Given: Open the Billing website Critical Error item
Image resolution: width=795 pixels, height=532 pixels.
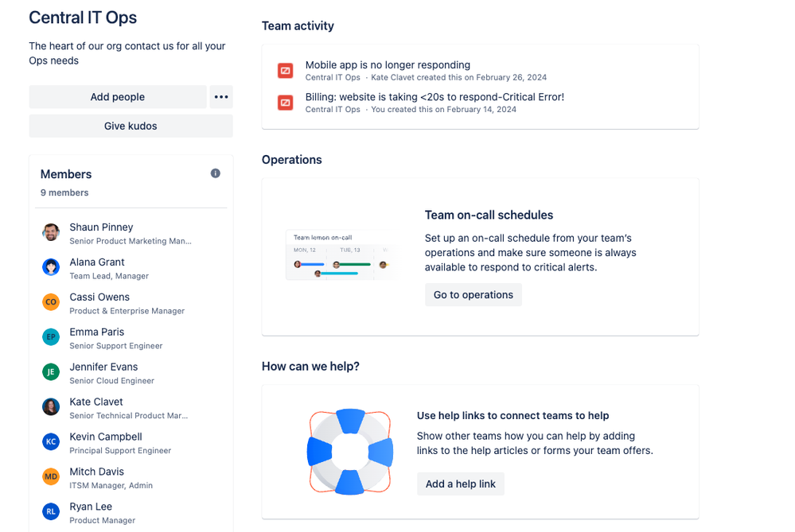Looking at the screenshot, I should click(435, 97).
